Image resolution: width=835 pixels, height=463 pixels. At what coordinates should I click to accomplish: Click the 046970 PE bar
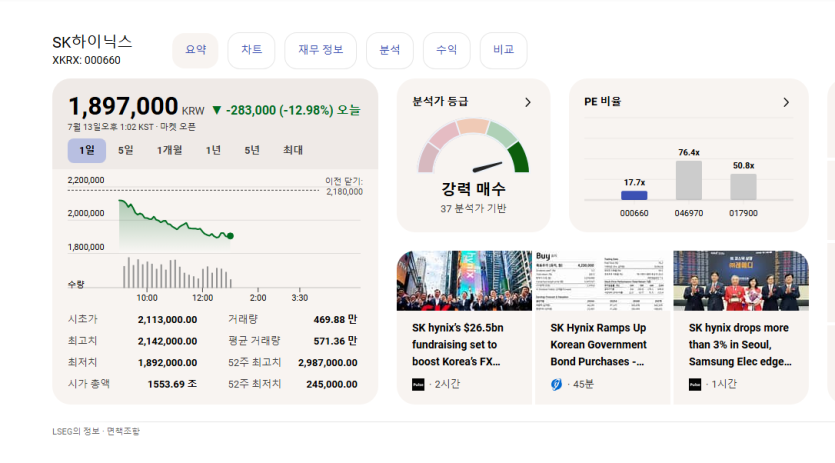pyautogui.click(x=689, y=180)
